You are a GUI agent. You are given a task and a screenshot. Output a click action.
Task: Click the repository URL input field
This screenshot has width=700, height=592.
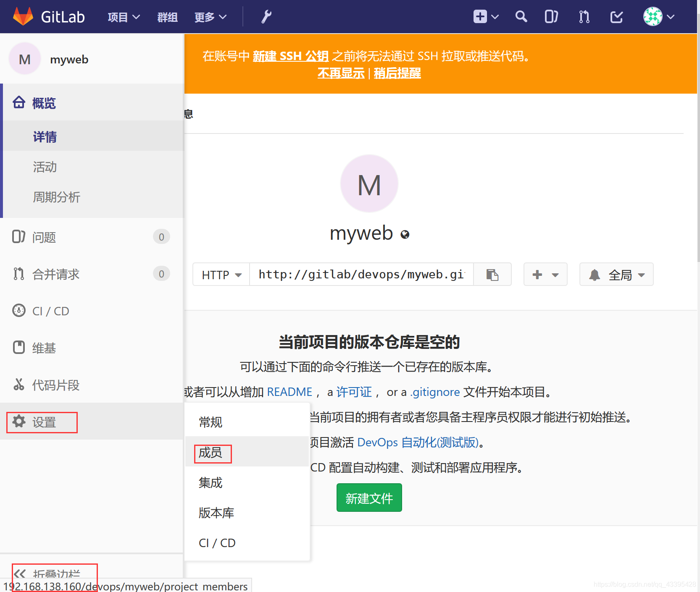361,275
